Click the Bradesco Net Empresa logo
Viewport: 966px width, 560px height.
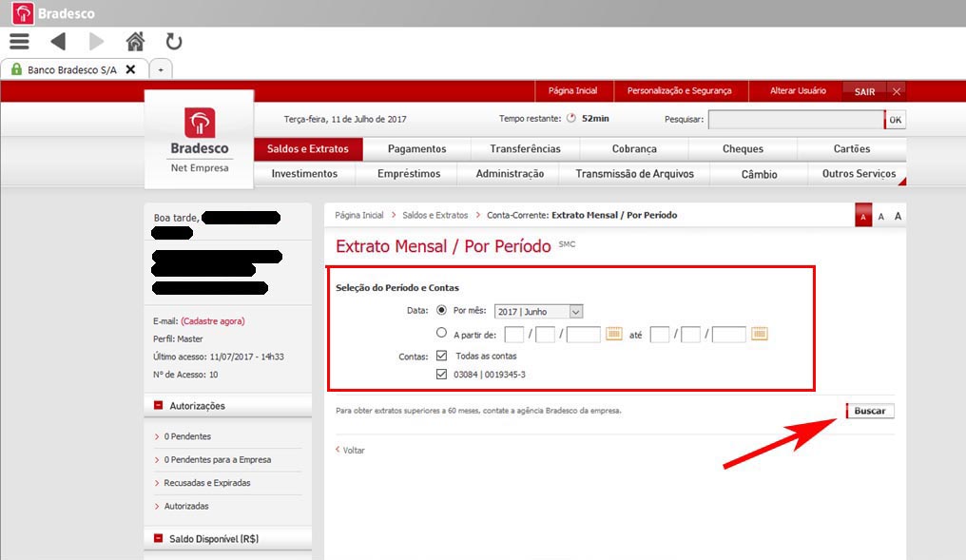[x=199, y=139]
